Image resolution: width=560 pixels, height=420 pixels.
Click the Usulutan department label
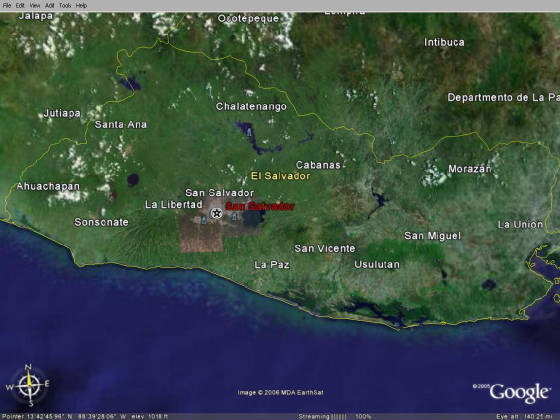pyautogui.click(x=377, y=264)
